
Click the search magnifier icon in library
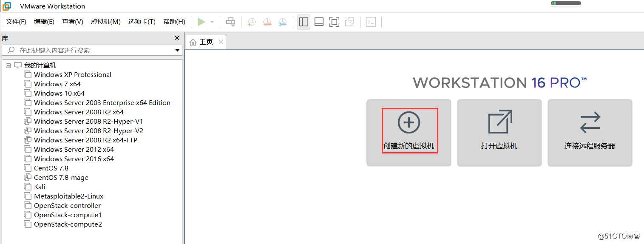pos(11,50)
